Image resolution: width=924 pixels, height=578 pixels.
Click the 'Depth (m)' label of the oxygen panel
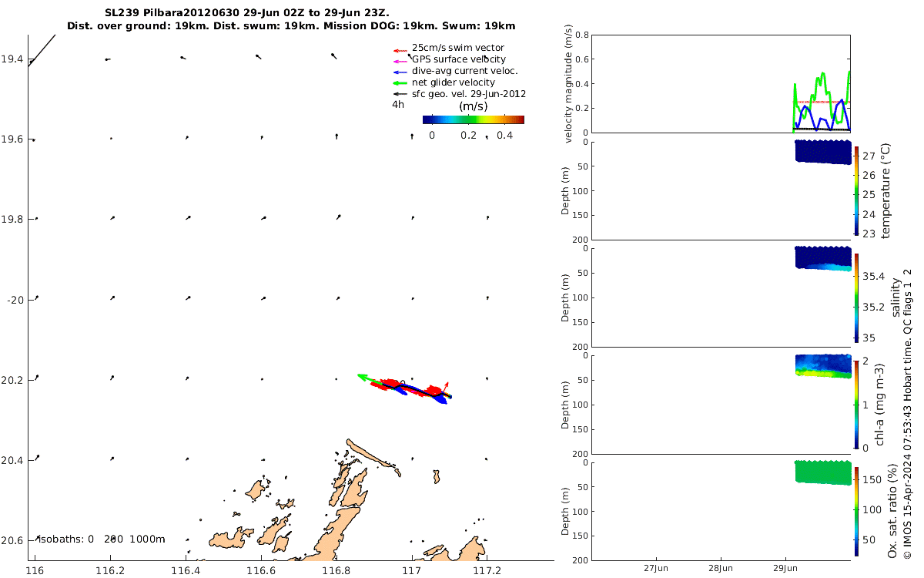[x=567, y=511]
